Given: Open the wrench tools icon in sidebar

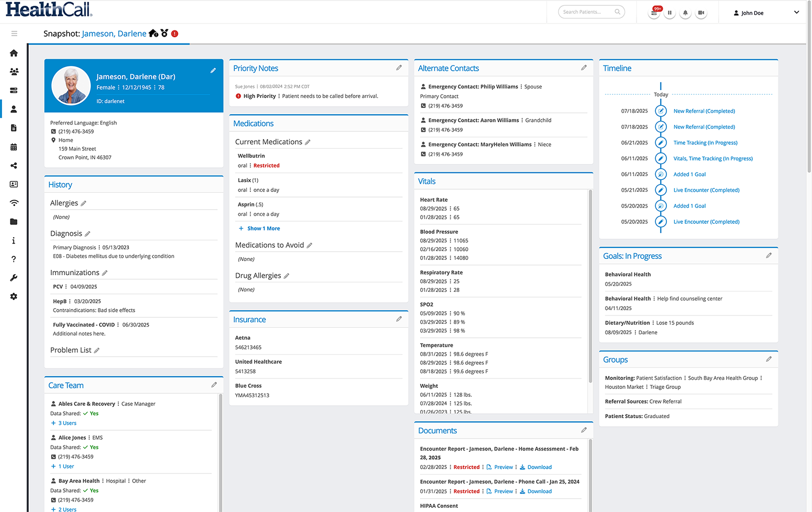Looking at the screenshot, I should pos(14,278).
